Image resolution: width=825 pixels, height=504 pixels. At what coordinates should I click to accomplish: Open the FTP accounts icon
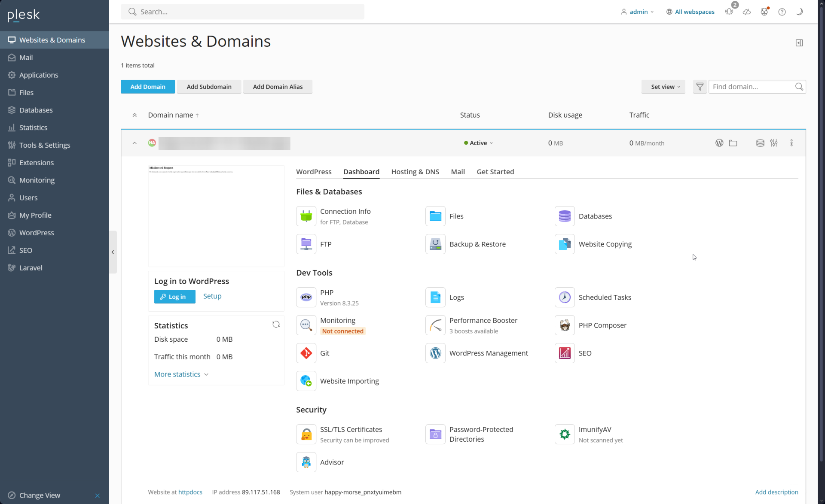point(306,244)
